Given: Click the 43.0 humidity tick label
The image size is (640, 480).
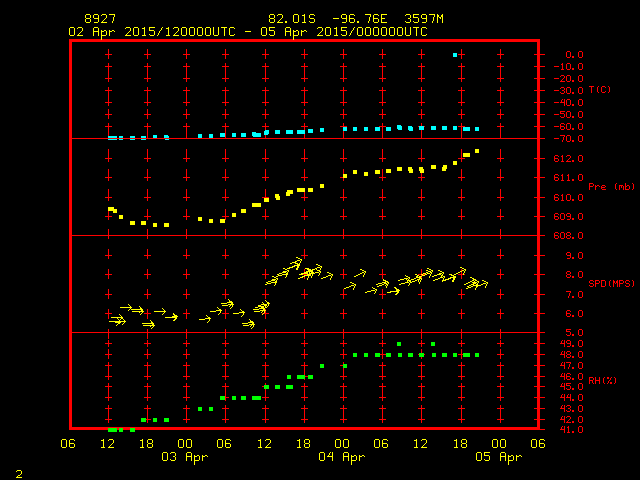Looking at the screenshot, I should pyautogui.click(x=571, y=409).
